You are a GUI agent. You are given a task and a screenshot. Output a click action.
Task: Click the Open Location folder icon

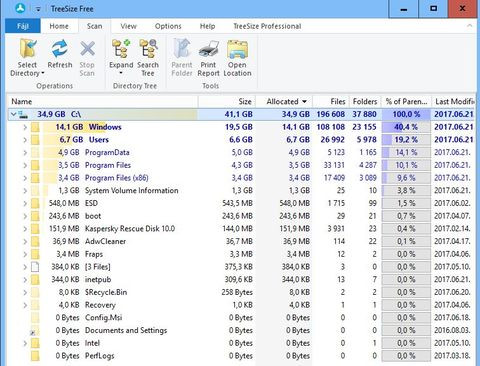(x=237, y=49)
